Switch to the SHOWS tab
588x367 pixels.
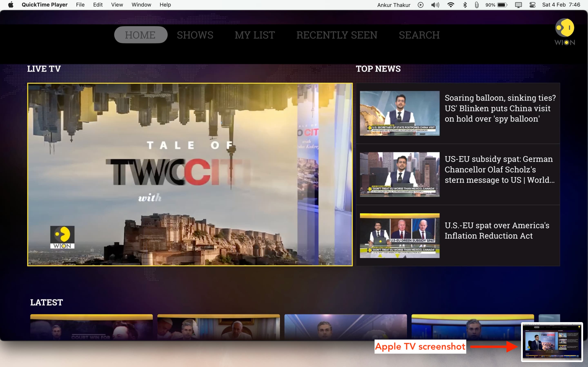coord(195,35)
